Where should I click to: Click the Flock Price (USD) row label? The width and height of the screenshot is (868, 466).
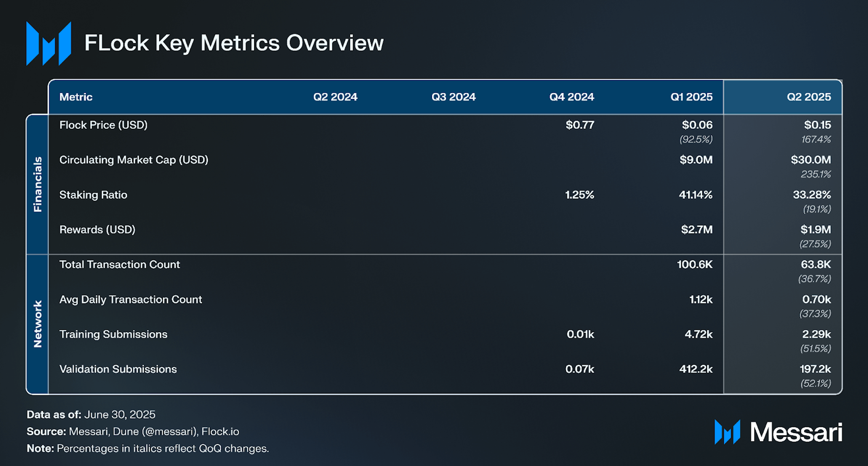103,125
